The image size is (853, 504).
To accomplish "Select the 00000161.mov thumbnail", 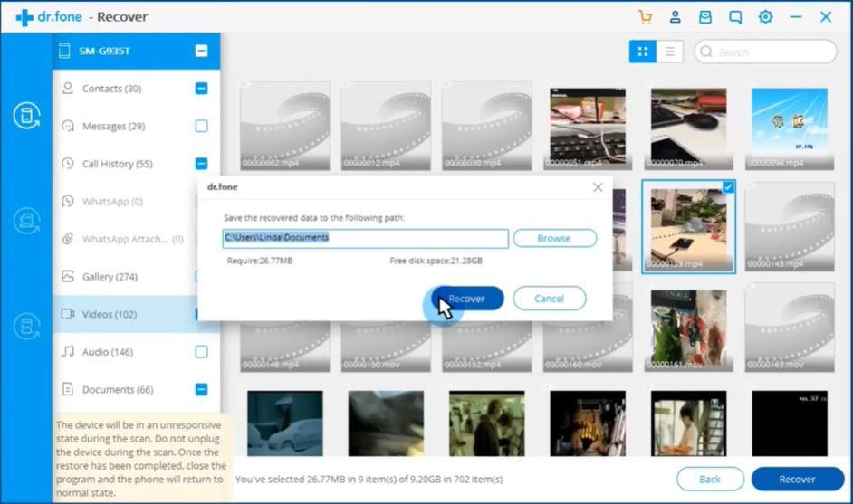I will coord(689,328).
